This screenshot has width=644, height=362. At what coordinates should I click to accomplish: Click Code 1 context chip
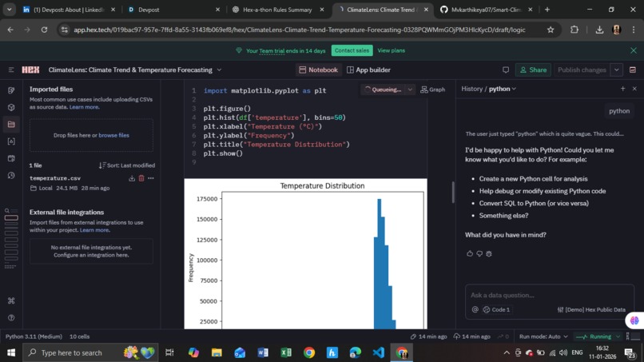[x=496, y=309]
